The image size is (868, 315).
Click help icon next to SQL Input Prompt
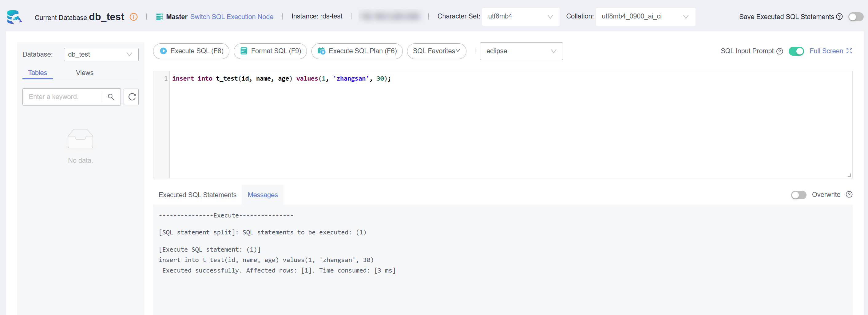pos(779,51)
